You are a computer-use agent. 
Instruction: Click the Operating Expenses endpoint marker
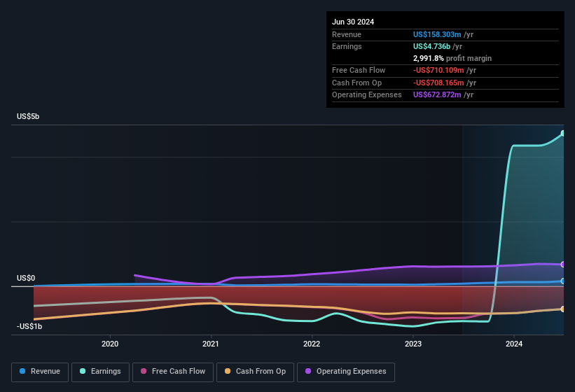pos(563,265)
